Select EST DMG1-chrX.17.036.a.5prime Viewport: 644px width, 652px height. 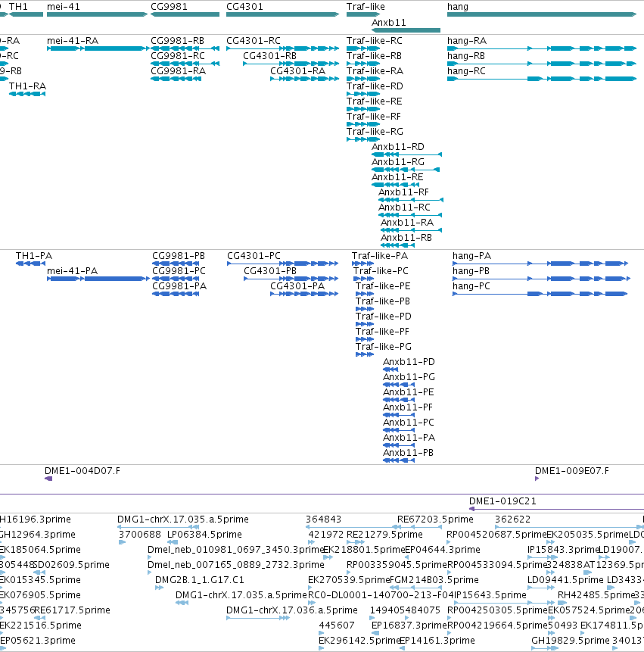click(x=258, y=618)
